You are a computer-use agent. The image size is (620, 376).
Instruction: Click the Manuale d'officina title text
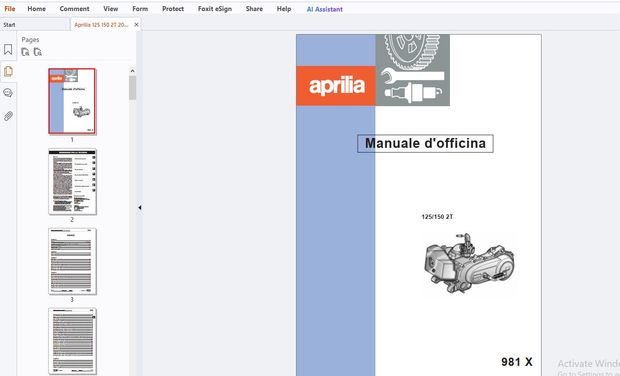click(x=425, y=143)
